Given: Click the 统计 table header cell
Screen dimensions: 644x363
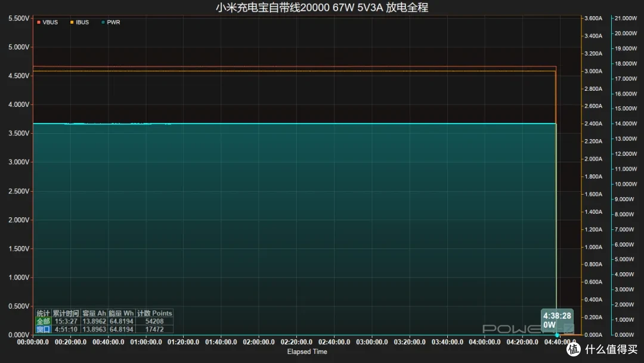Looking at the screenshot, I should click(43, 313).
